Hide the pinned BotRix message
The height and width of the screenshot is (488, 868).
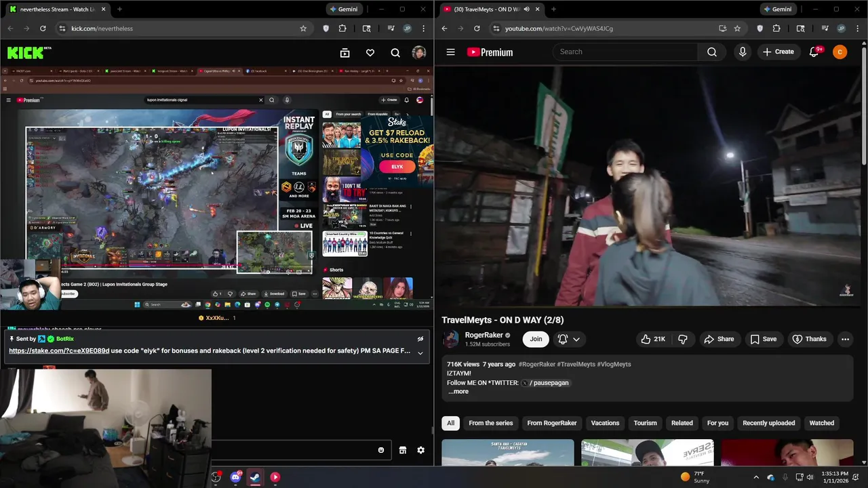pos(420,339)
